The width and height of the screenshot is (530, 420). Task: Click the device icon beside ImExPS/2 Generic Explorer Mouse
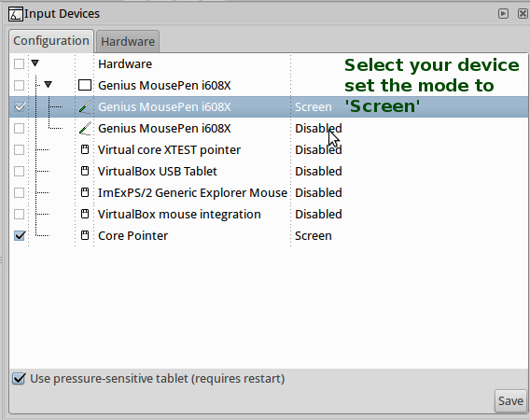coord(85,193)
